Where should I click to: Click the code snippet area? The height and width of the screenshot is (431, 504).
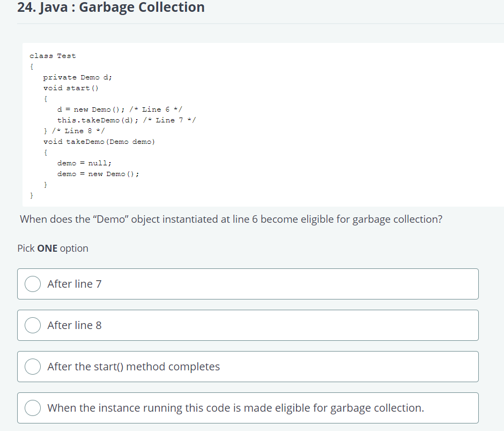click(x=107, y=123)
